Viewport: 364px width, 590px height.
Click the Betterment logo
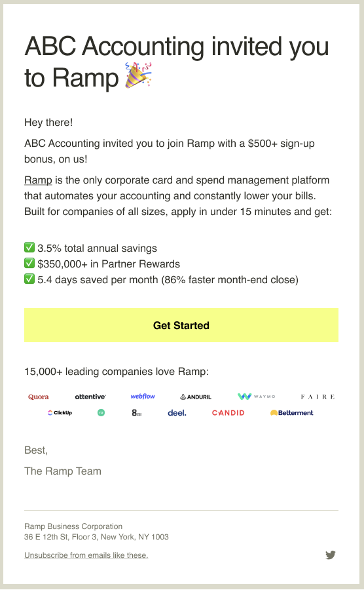292,413
